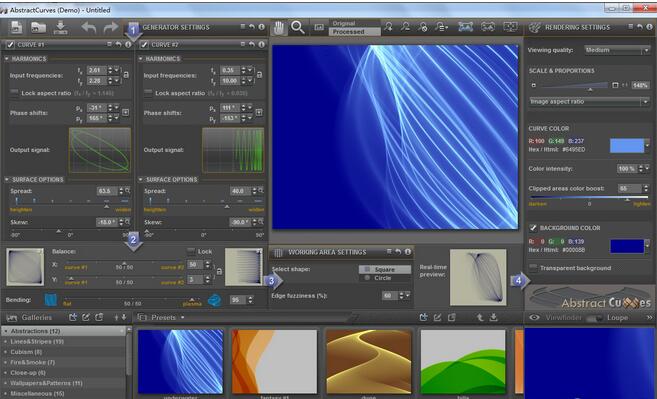Open Rendering Settings panel menu icon
657x399 pixels.
[630, 27]
